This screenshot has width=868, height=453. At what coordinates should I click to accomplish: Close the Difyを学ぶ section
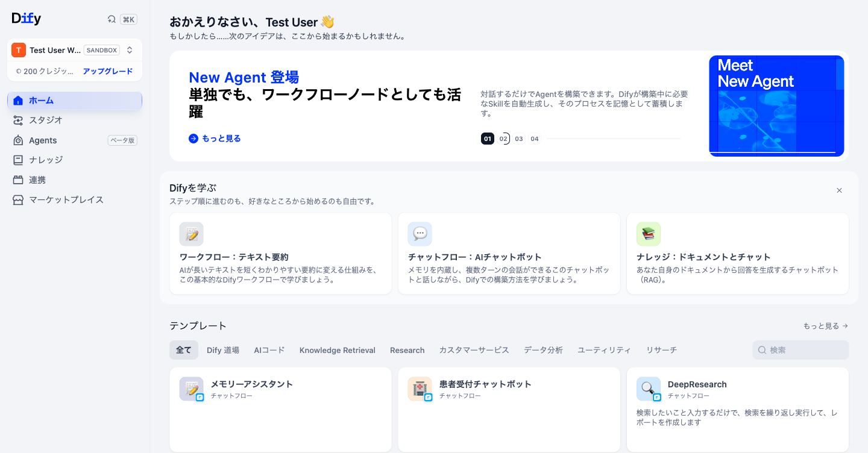click(x=839, y=190)
